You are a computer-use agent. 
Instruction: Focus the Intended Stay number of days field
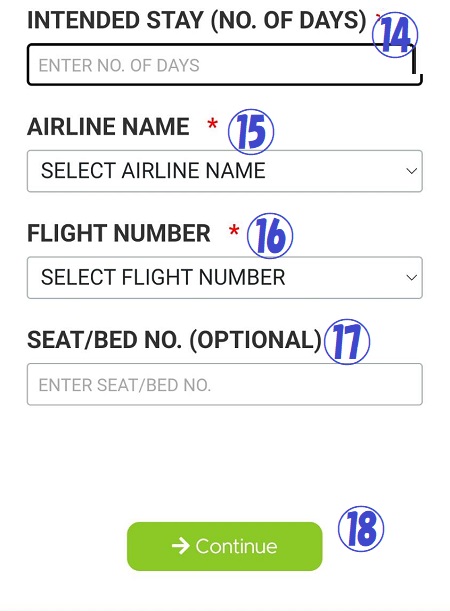tap(225, 65)
